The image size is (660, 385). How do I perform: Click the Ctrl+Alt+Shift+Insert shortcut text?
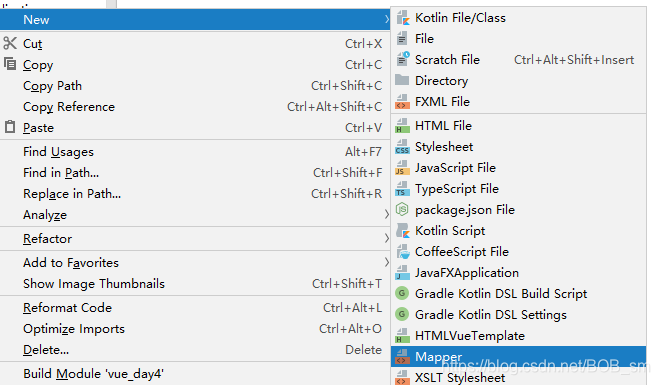tap(574, 60)
